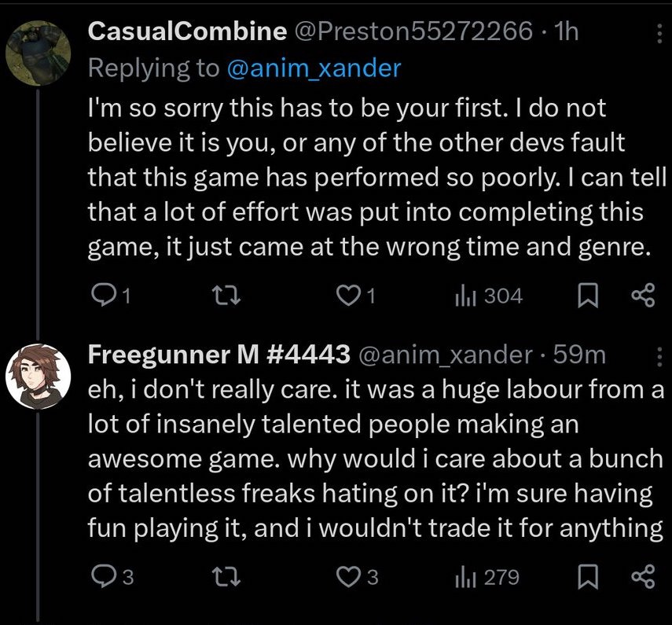Open more options for Freegunner M's tweet
Image resolution: width=672 pixels, height=625 pixels.
[659, 358]
